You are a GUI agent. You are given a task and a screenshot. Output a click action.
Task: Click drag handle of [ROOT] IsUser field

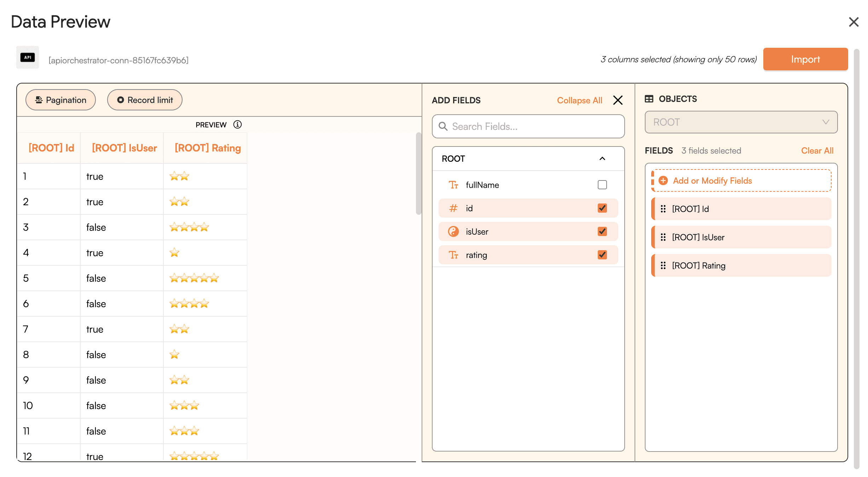tap(663, 237)
